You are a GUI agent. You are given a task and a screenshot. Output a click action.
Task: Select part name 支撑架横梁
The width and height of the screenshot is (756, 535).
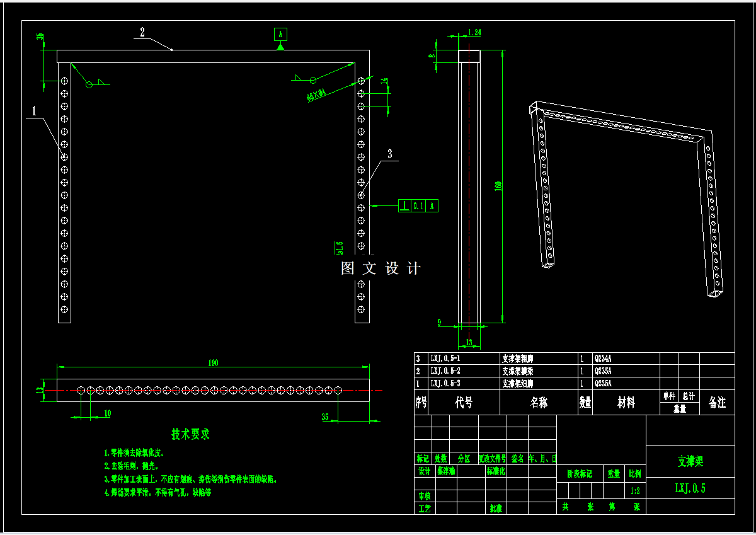[x=518, y=371]
